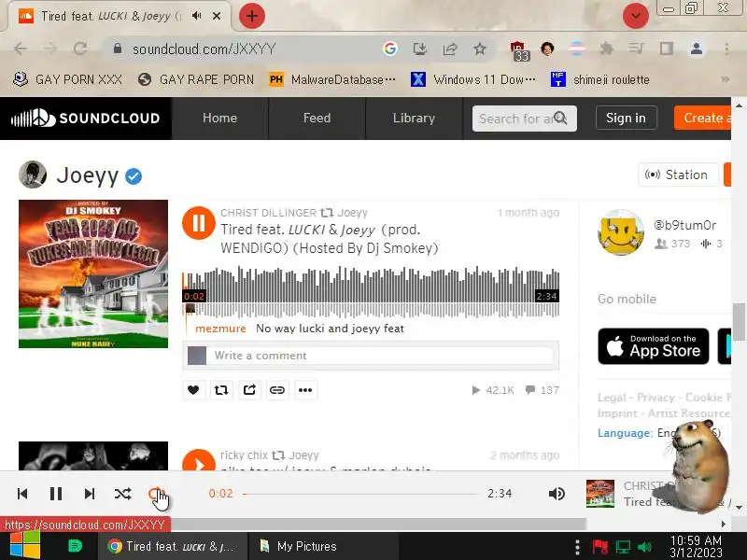Repost the Tired track
This screenshot has width=747, height=560.
[221, 390]
